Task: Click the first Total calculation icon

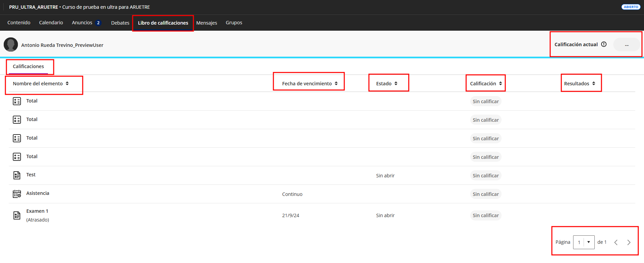Action: 17,101
